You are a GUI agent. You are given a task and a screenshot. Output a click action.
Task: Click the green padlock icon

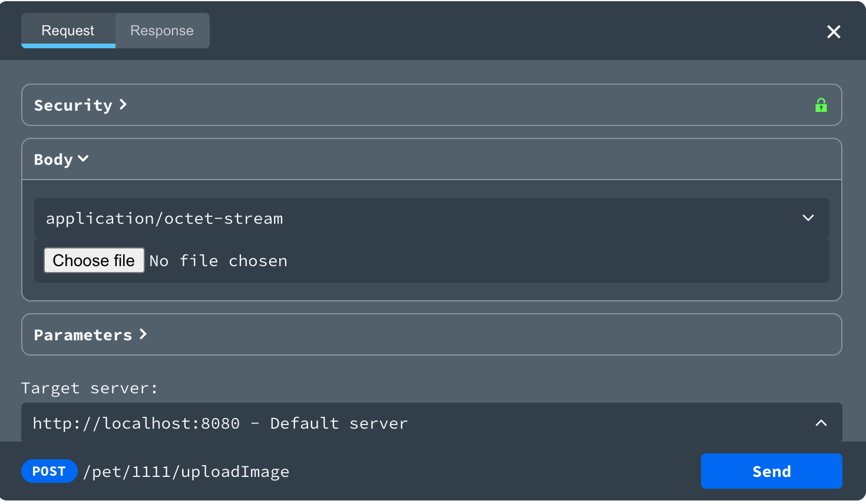click(x=821, y=105)
